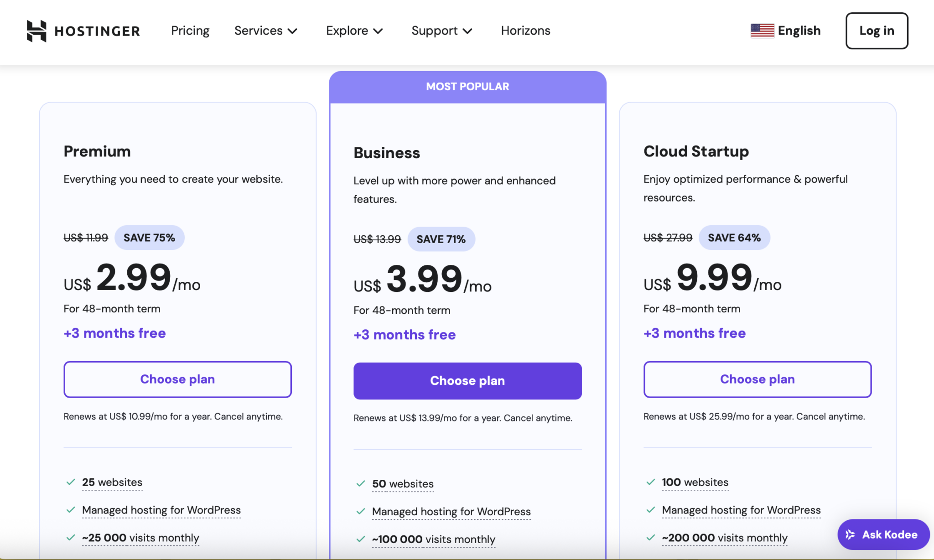
Task: Open the 25 websites tooltip link
Action: click(x=112, y=482)
